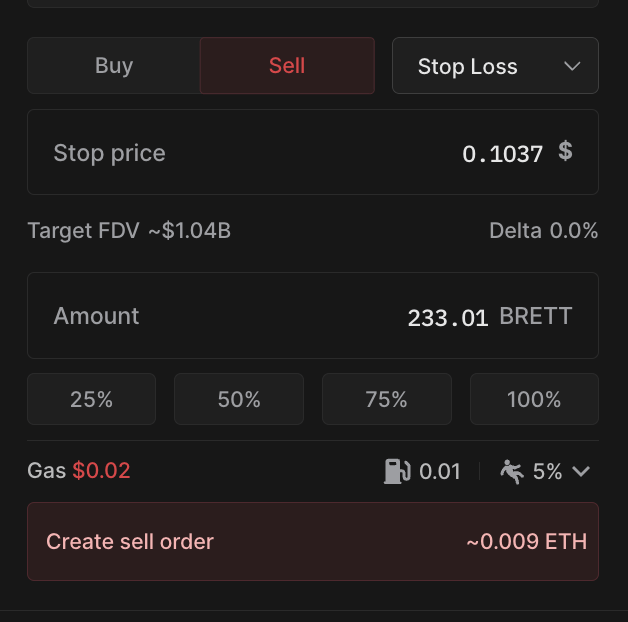Image resolution: width=628 pixels, height=622 pixels.
Task: Click the dollar sign currency icon
Action: (x=565, y=152)
